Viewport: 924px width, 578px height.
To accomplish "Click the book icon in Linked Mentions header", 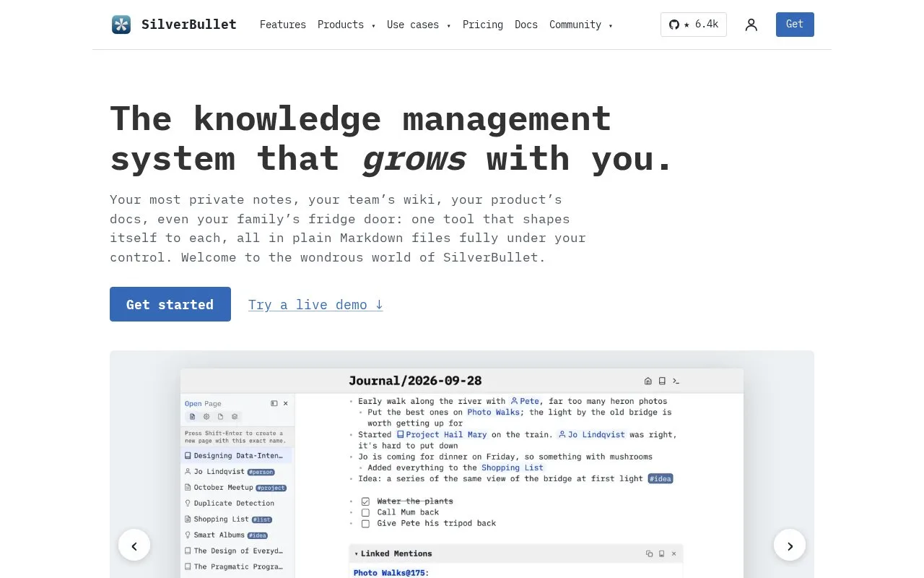I will point(661,553).
